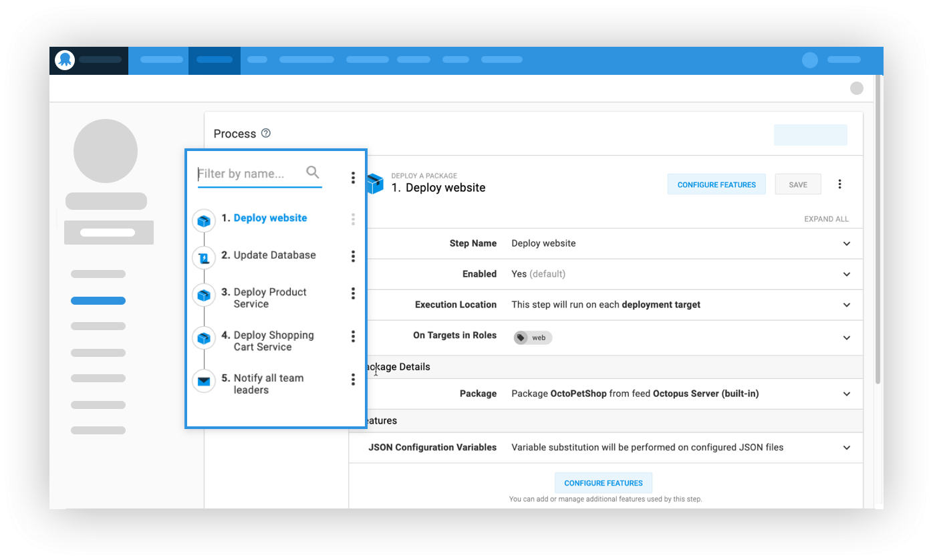Click the Expand All link

827,219
